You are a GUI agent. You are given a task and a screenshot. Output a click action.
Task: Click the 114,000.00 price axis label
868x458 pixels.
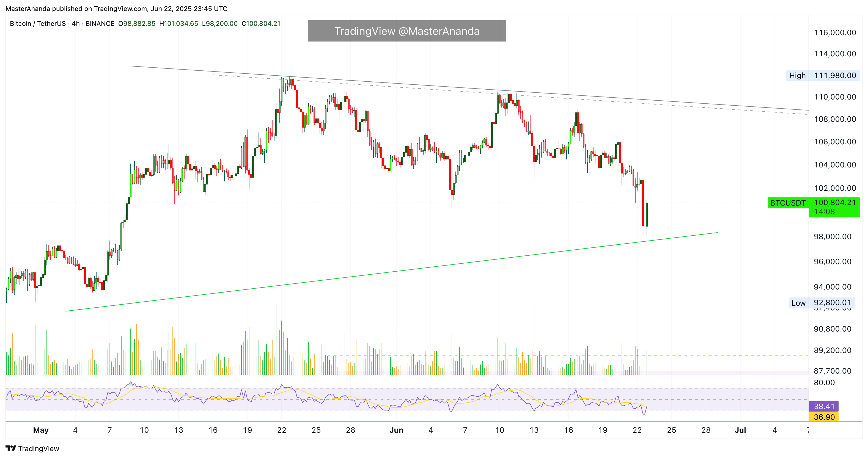tap(835, 54)
